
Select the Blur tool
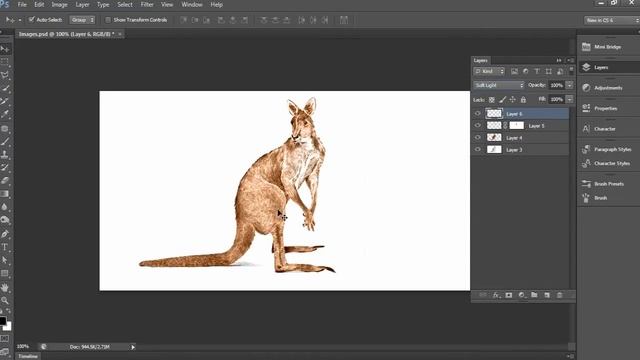point(5,207)
